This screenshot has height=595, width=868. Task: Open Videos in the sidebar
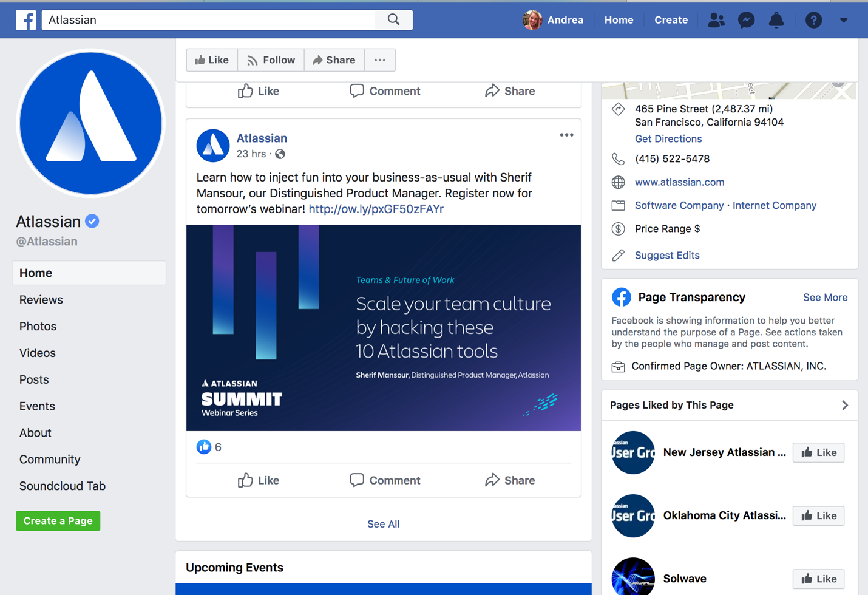click(38, 353)
